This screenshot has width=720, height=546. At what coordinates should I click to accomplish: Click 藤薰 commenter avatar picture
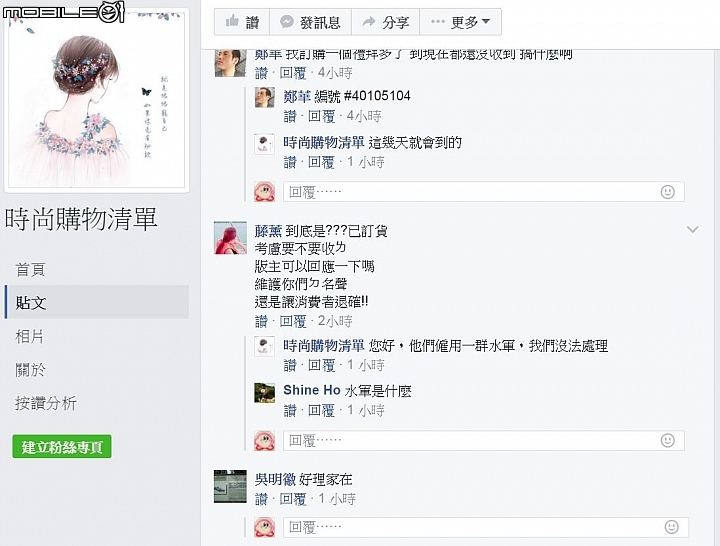pos(230,237)
